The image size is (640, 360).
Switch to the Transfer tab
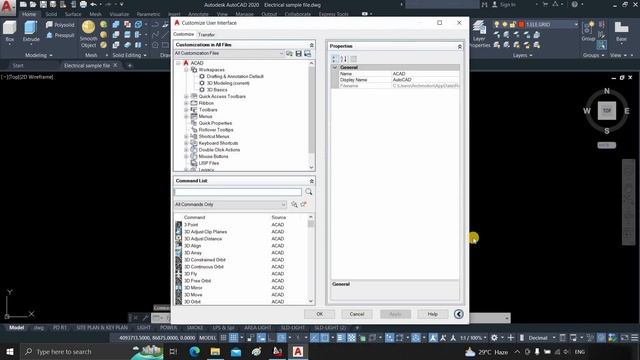207,35
